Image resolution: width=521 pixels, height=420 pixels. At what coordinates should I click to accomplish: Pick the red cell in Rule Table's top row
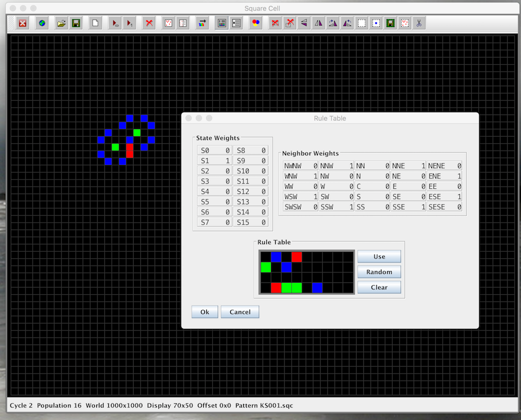(297, 257)
